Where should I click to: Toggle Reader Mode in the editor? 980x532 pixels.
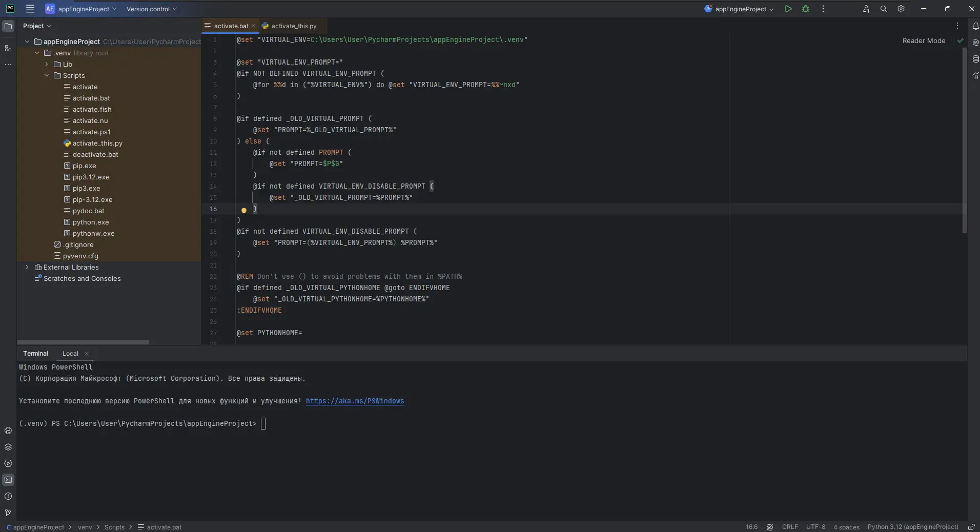pos(924,40)
